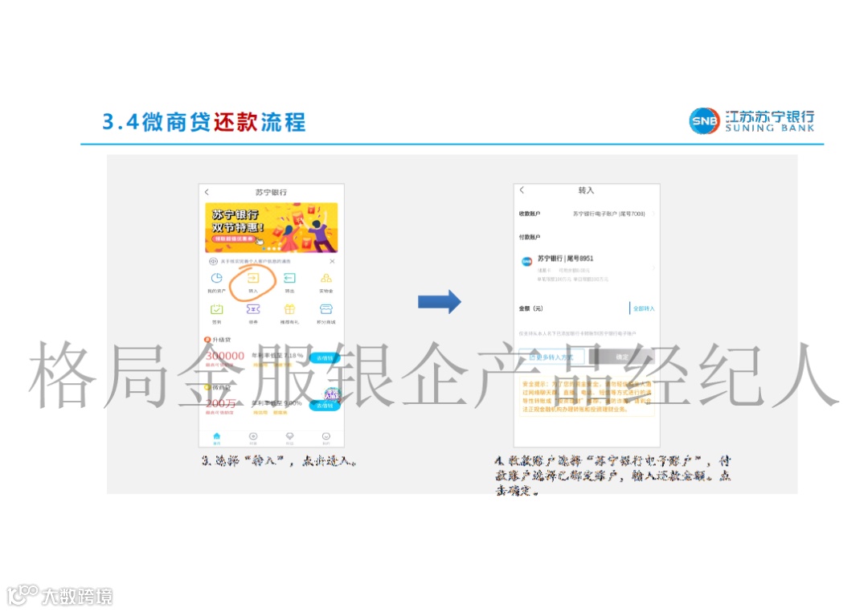868x612 pixels.
Task: Select the 转入 transfer-in icon
Action: coord(253,278)
